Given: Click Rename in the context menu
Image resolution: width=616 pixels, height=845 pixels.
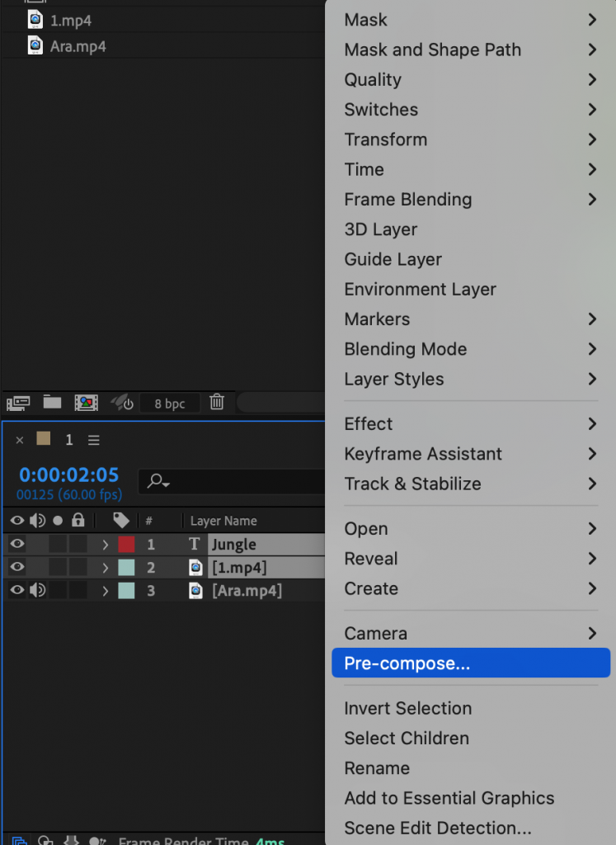Looking at the screenshot, I should tap(377, 768).
